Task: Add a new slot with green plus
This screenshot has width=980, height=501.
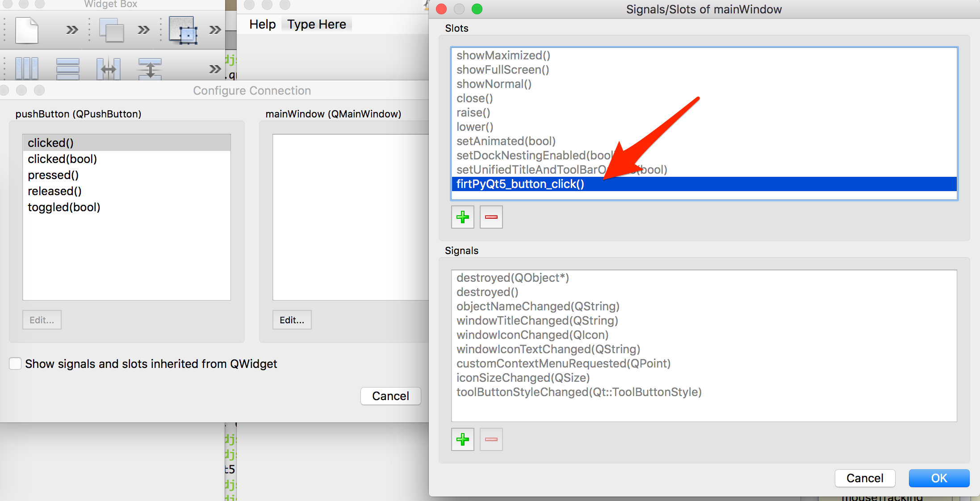Action: [462, 217]
